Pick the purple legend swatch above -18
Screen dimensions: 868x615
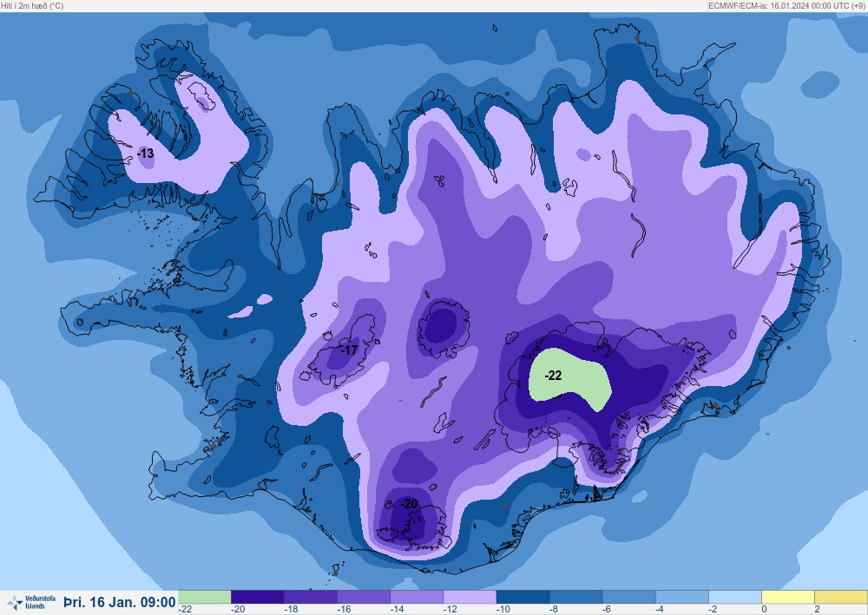[x=311, y=597]
